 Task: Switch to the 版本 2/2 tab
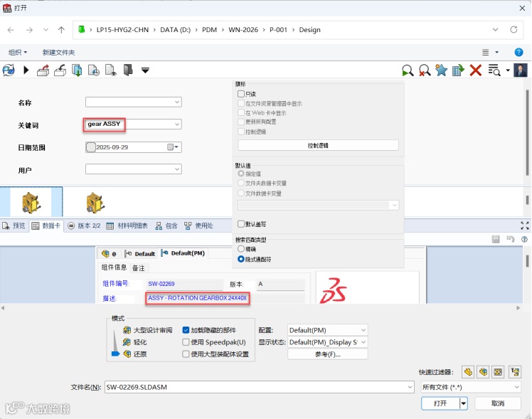tap(84, 226)
